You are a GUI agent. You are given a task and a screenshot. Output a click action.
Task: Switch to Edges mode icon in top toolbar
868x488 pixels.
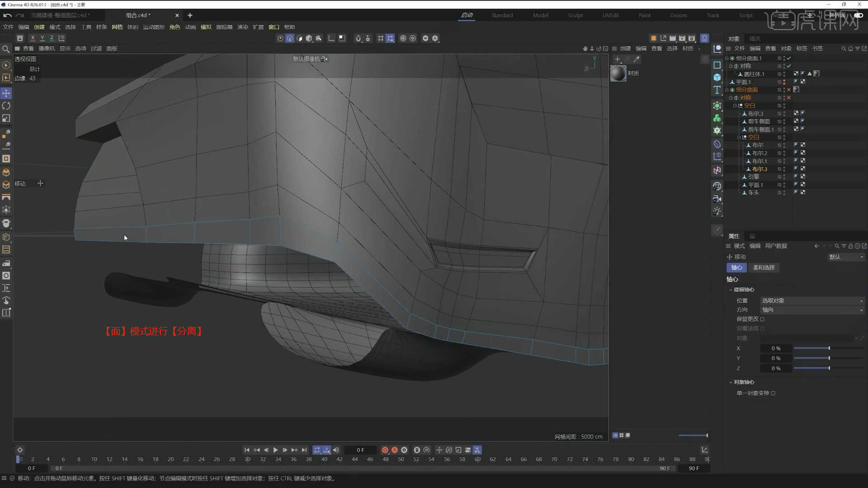290,38
